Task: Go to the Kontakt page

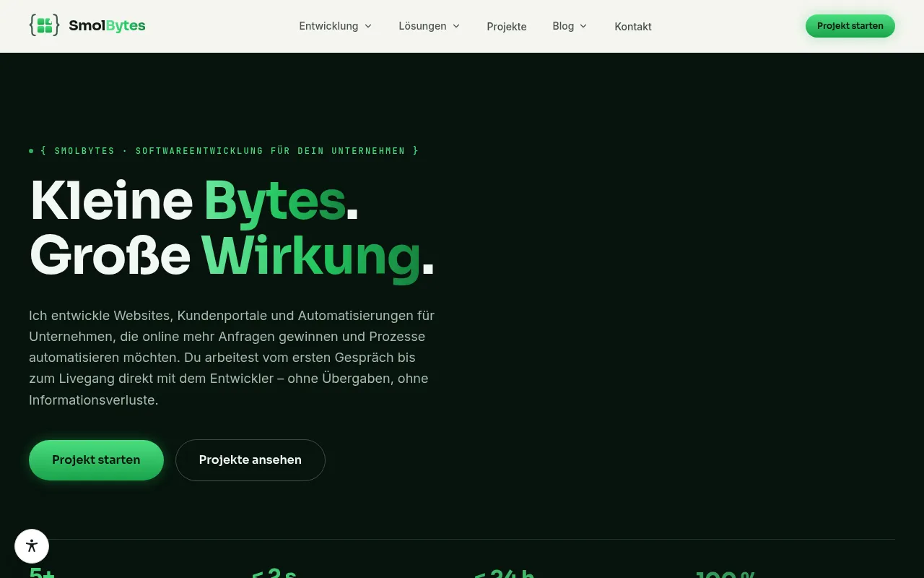Action: pyautogui.click(x=633, y=27)
